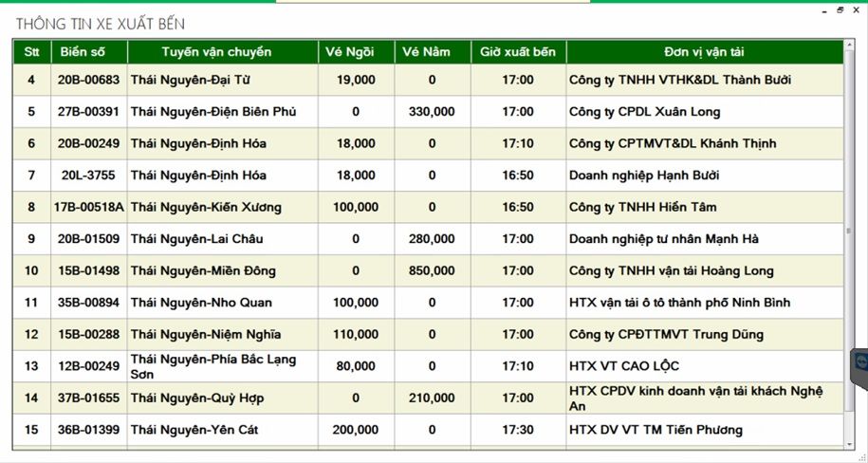Screen dimensions: 868x463
Task: Click the restore window button
Action: click(840, 10)
